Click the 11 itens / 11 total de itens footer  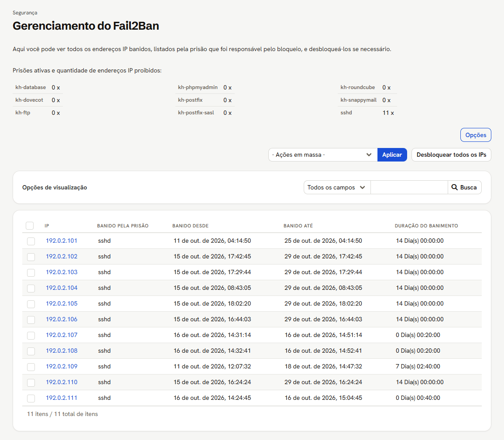[x=62, y=414]
